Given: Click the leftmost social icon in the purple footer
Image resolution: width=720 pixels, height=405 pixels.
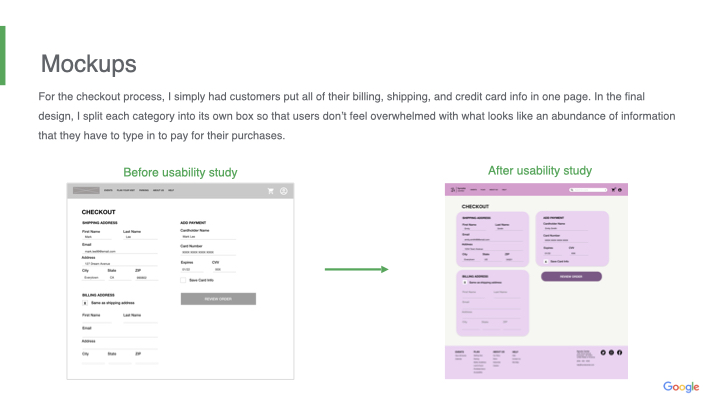Looking at the screenshot, I should coord(603,353).
